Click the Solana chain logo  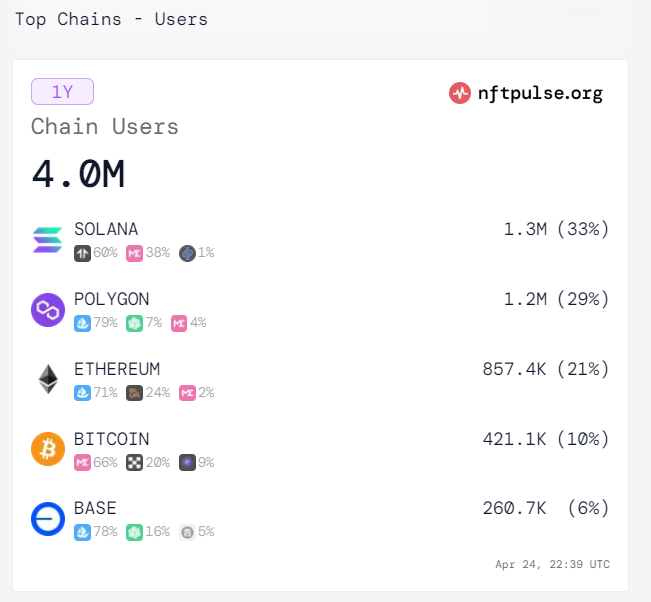coord(48,240)
